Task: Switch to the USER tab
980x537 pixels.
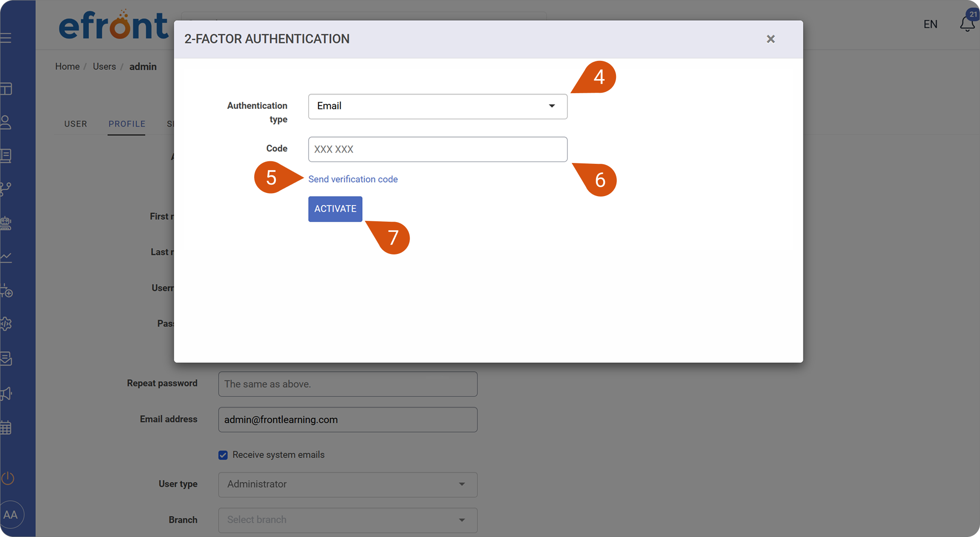Action: (x=76, y=124)
